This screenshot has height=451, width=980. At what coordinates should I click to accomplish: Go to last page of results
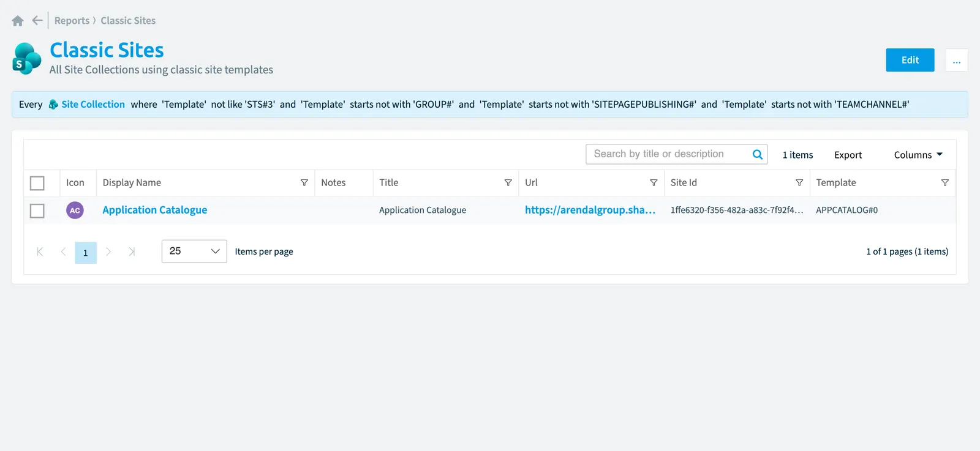[132, 252]
